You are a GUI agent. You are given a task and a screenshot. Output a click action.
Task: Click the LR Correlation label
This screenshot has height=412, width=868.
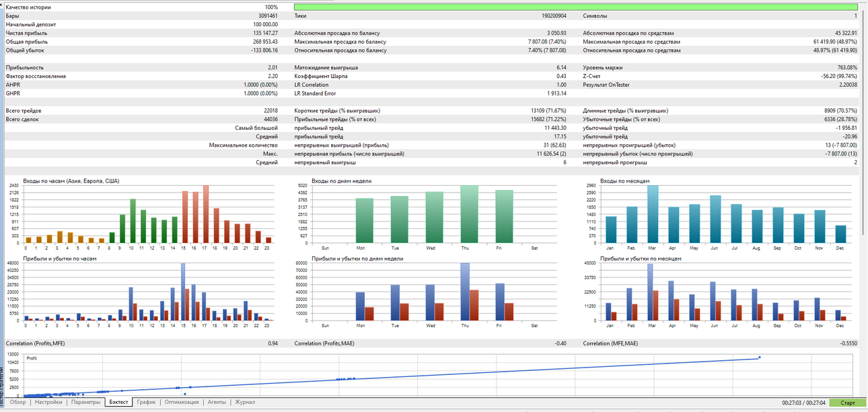click(x=312, y=85)
